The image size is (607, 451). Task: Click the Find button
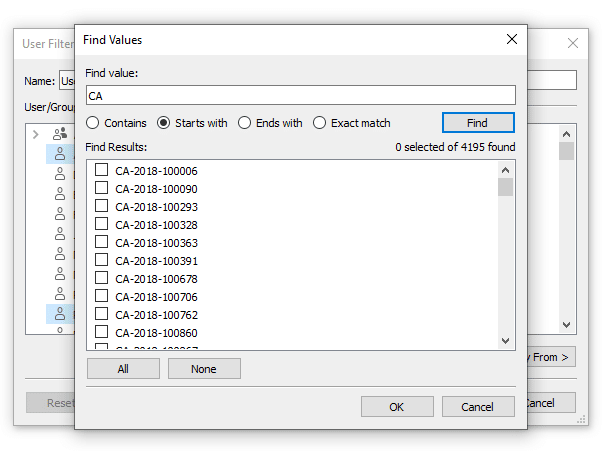pyautogui.click(x=478, y=123)
